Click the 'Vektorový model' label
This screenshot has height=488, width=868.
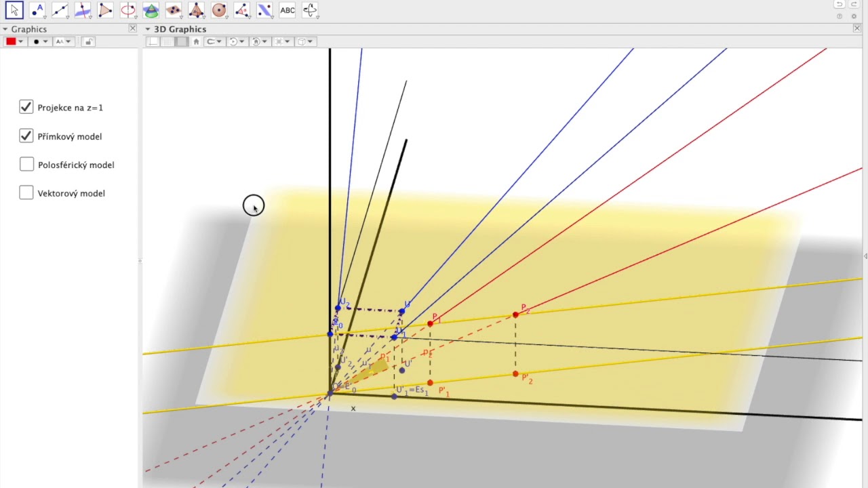(x=71, y=193)
